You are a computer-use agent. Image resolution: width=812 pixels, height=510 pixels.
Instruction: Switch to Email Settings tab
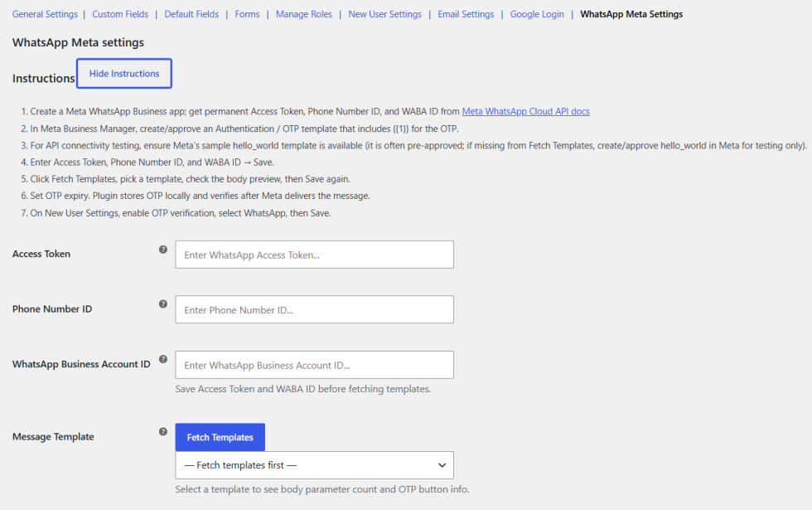click(x=466, y=14)
